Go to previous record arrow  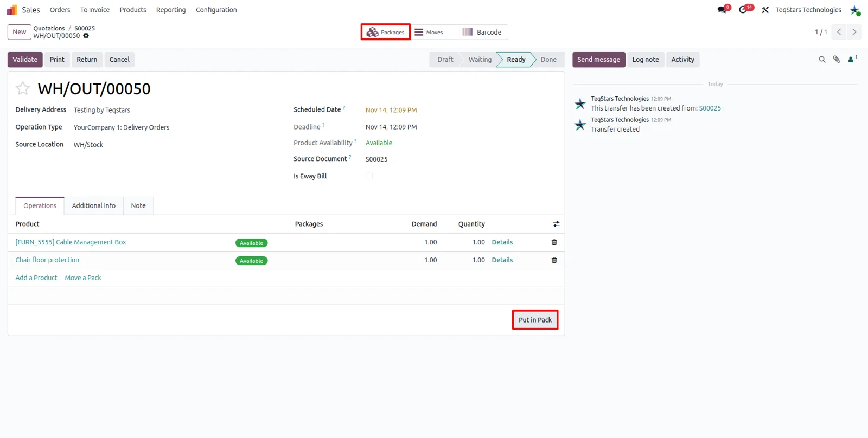coord(839,32)
